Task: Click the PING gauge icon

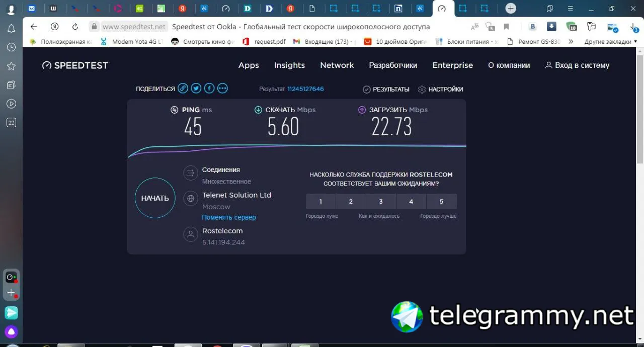Action: [175, 110]
